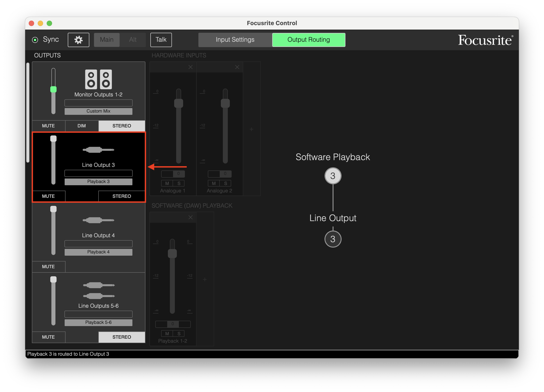Click the Analogue 2 channel fader

point(225,103)
